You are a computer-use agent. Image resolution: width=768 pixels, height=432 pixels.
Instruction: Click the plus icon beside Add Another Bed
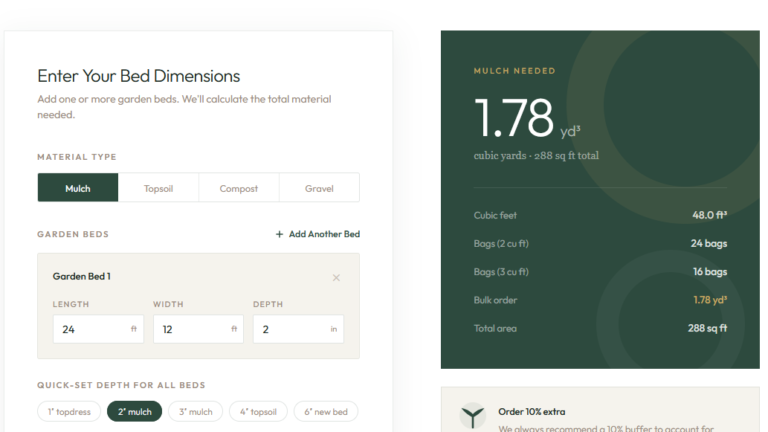point(279,234)
